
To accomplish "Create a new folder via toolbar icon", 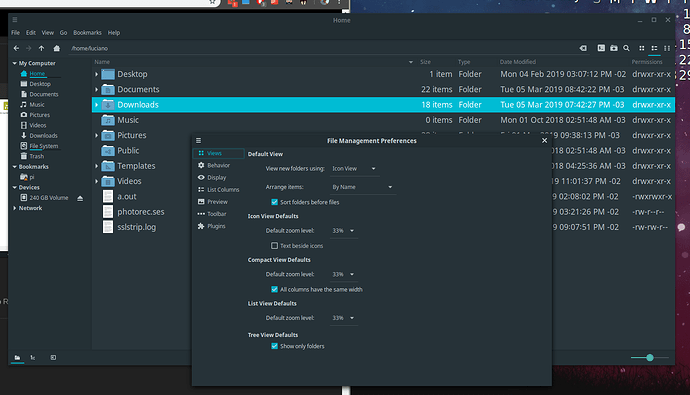I will click(614, 48).
